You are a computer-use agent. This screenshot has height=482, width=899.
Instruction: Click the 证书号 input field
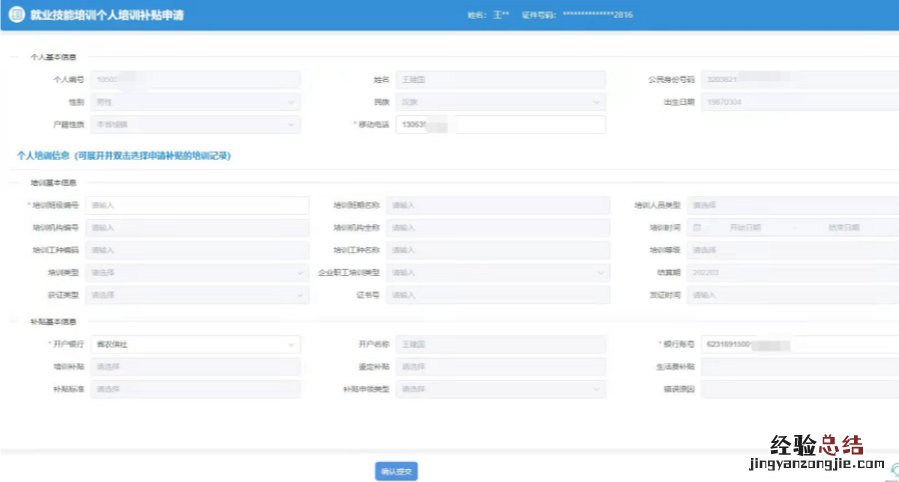click(497, 295)
